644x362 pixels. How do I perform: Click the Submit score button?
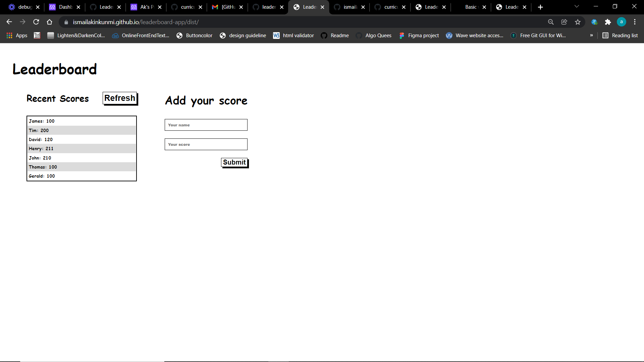[234, 162]
